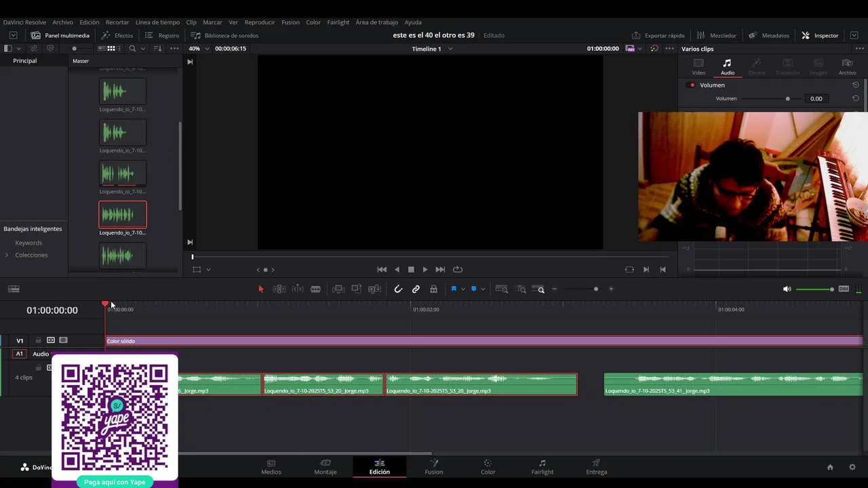Go to the Fairlight page
Screen dimensions: 868x488
click(542, 467)
